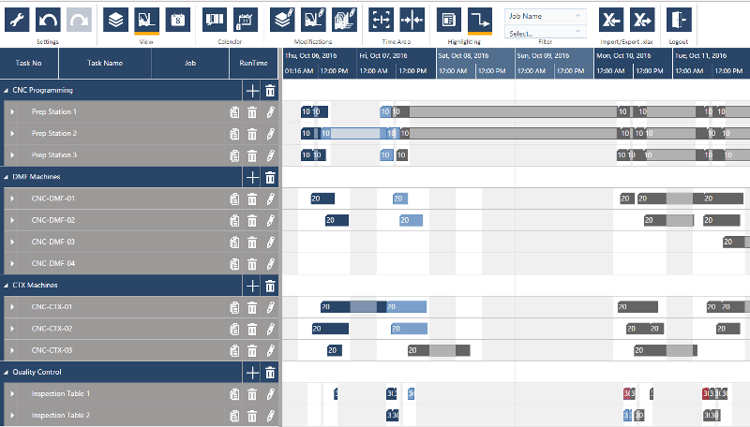Toggle the forklift resource view
Viewport: 750px width, 427px height.
[x=146, y=20]
